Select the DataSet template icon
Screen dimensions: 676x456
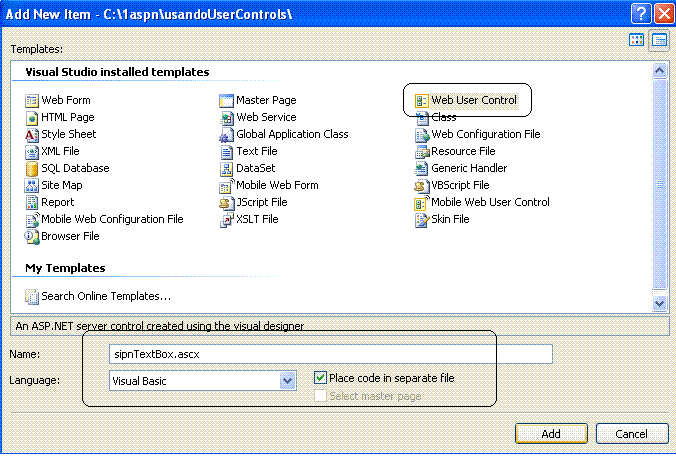(x=226, y=169)
